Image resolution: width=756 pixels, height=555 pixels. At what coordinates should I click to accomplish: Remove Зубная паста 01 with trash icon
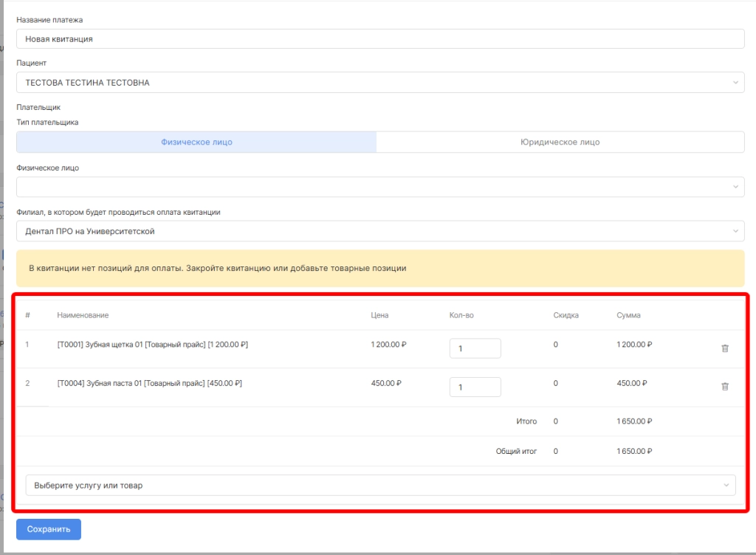click(724, 387)
